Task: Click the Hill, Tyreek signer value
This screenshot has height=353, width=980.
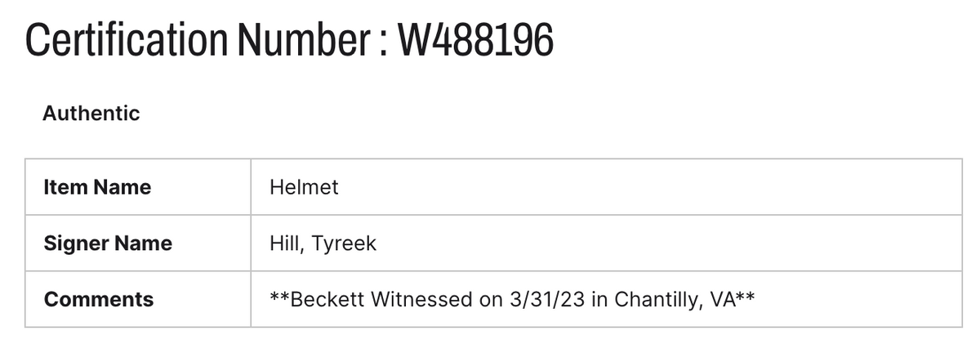Action: 323,244
